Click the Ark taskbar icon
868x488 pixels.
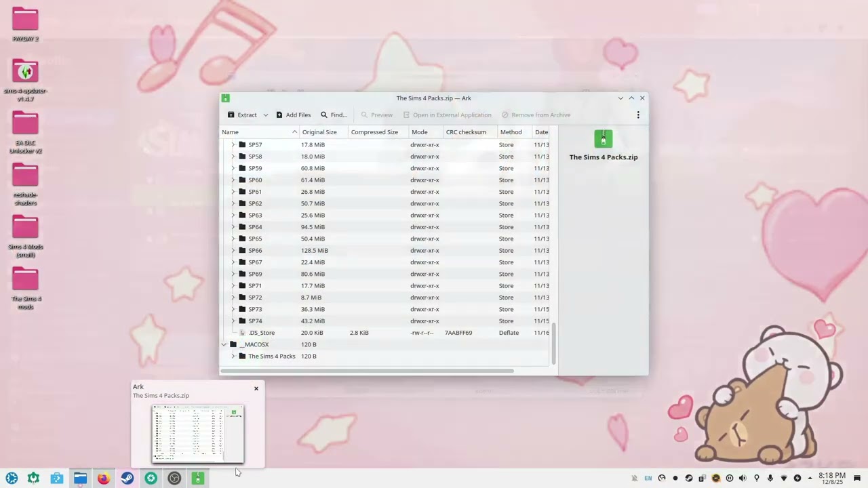pos(197,479)
